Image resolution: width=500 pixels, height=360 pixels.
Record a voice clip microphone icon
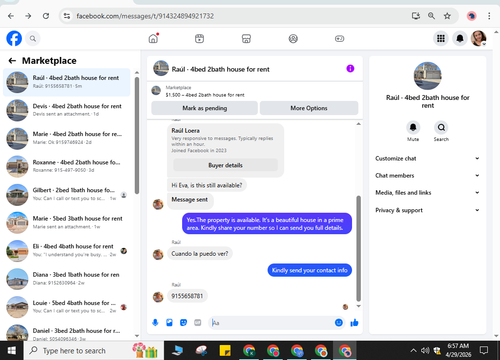coord(155,322)
